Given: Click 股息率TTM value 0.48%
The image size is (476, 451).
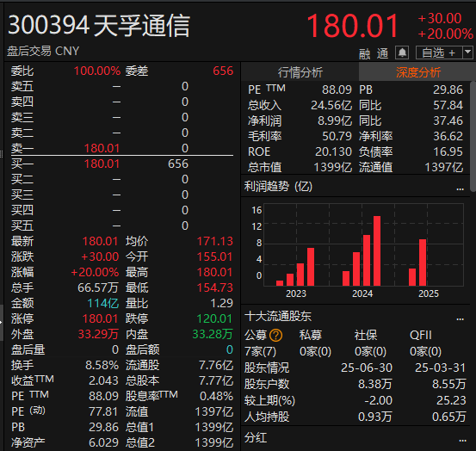Looking at the screenshot, I should [216, 397].
